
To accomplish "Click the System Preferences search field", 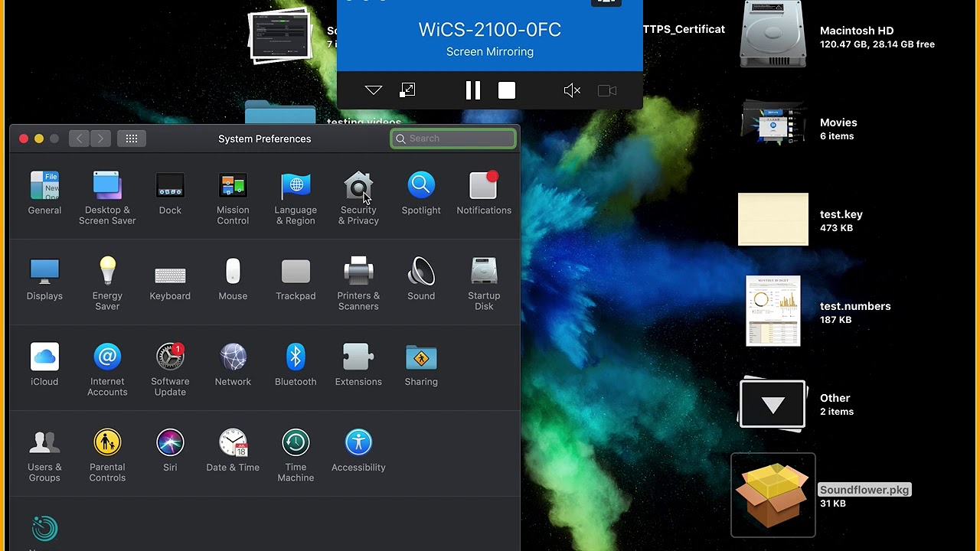I will click(x=453, y=139).
